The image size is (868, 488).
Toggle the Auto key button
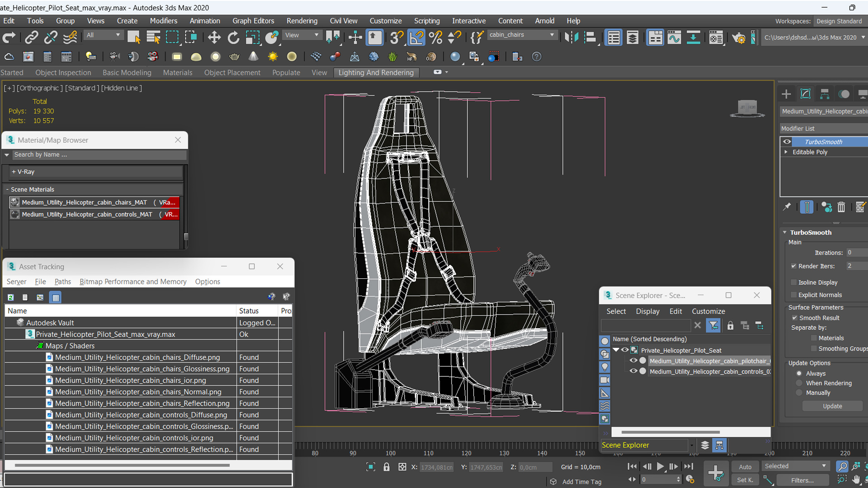click(x=745, y=467)
